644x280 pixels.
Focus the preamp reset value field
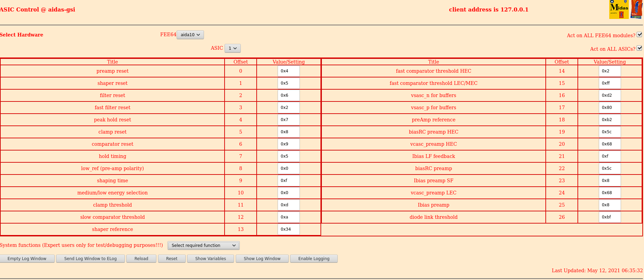289,71
